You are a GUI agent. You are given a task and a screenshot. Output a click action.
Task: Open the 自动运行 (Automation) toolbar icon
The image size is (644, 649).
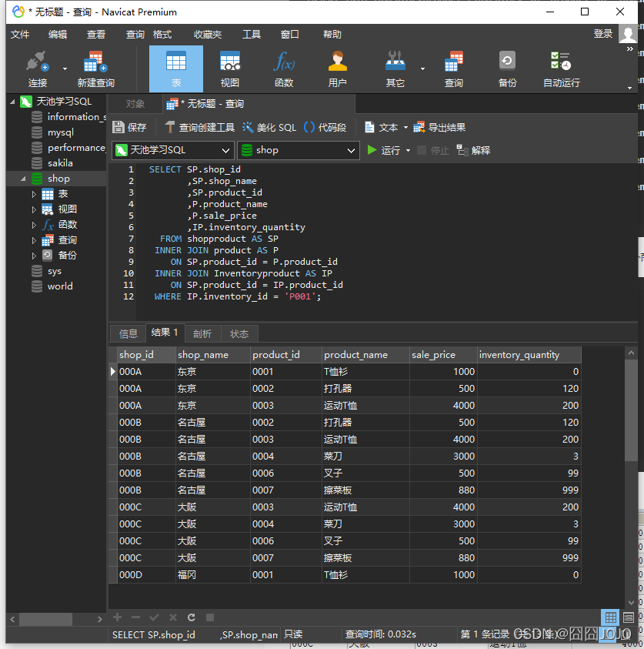click(x=561, y=69)
